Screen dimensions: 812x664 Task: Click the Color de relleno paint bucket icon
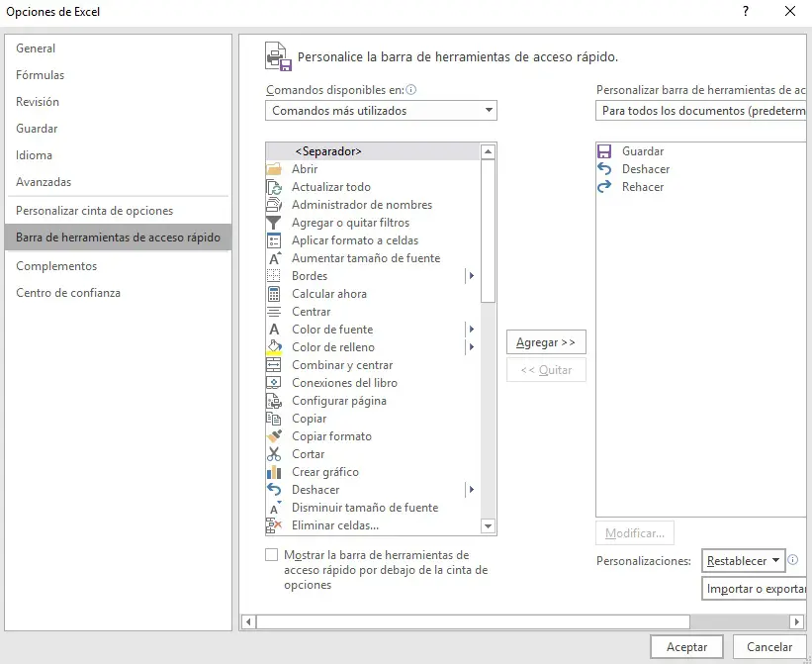tap(274, 347)
